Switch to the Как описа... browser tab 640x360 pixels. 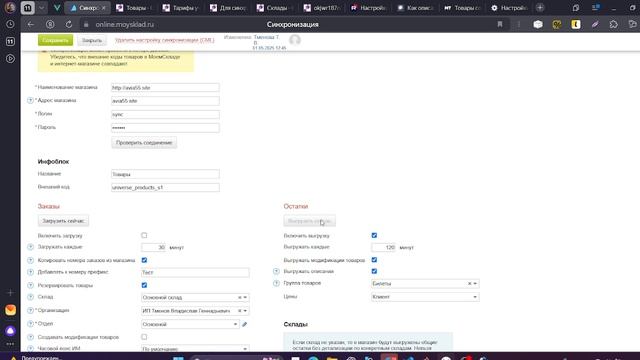pos(416,8)
